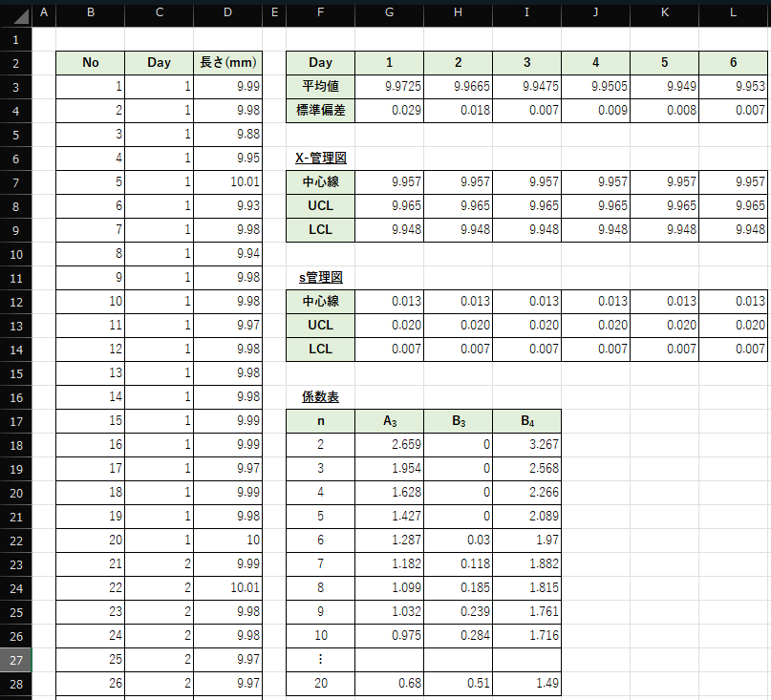Select the Day header cell in column F

(x=320, y=63)
